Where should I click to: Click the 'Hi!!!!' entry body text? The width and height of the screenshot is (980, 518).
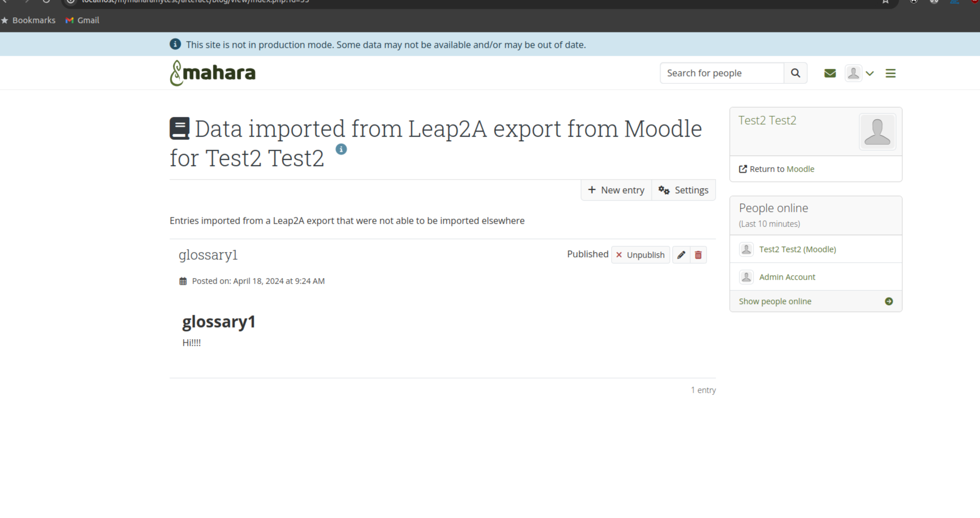click(x=192, y=343)
